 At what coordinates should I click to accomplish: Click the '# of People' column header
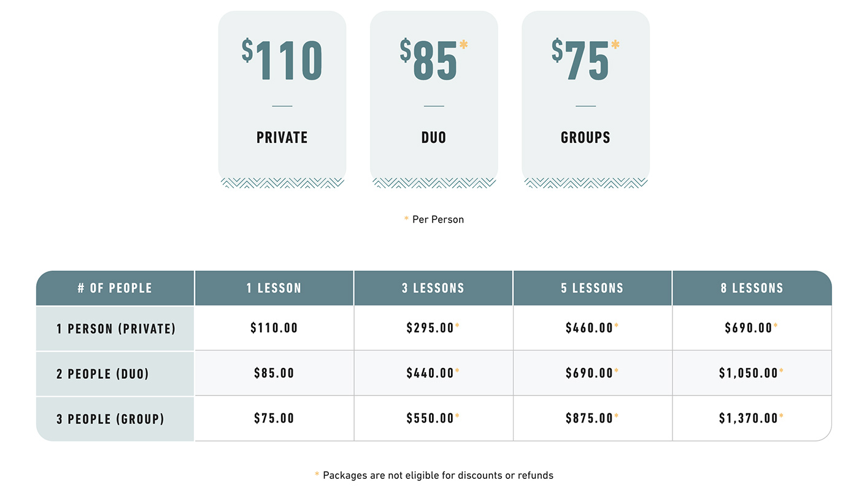115,288
